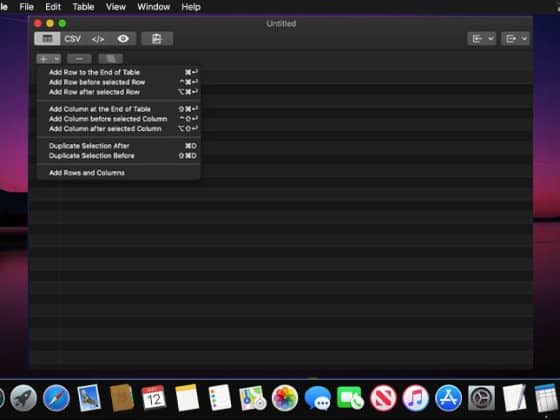Image resolution: width=560 pixels, height=420 pixels.
Task: Open the View menu
Action: pos(116,7)
